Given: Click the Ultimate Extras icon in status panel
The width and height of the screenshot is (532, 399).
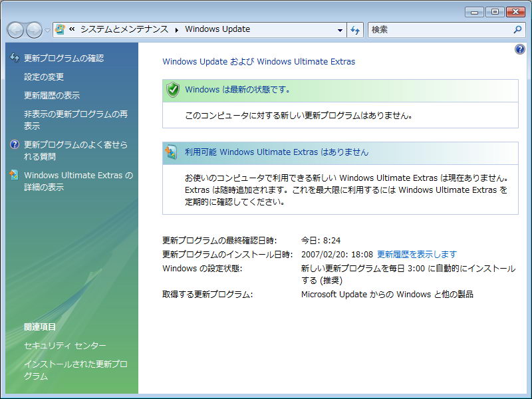Looking at the screenshot, I should tap(172, 152).
